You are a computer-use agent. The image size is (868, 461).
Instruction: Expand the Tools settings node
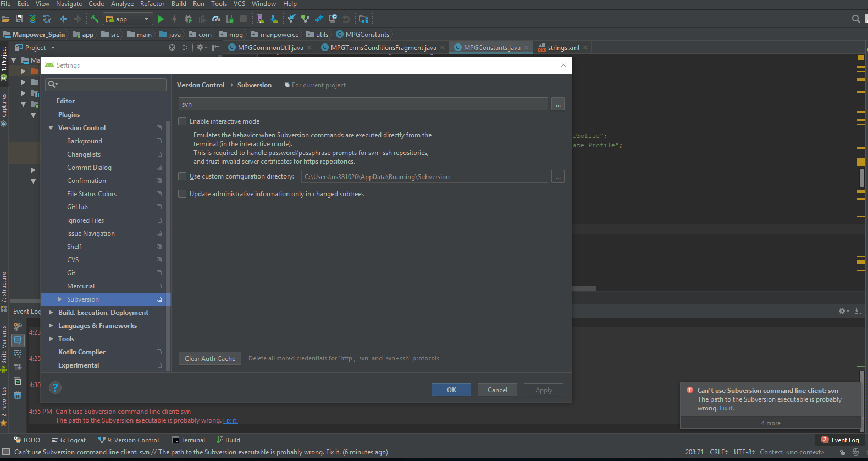click(x=51, y=339)
